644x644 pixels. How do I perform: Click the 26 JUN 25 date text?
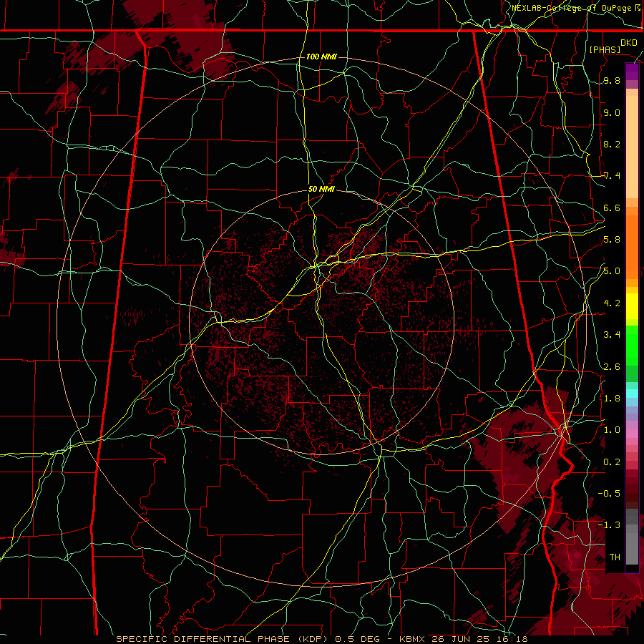pyautogui.click(x=459, y=639)
